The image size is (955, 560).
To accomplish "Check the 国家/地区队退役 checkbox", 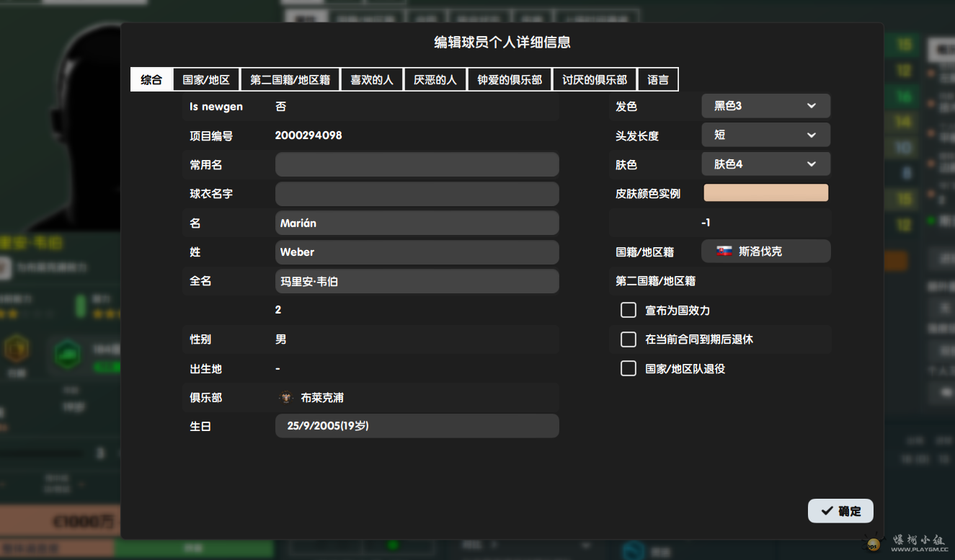I will [x=628, y=368].
